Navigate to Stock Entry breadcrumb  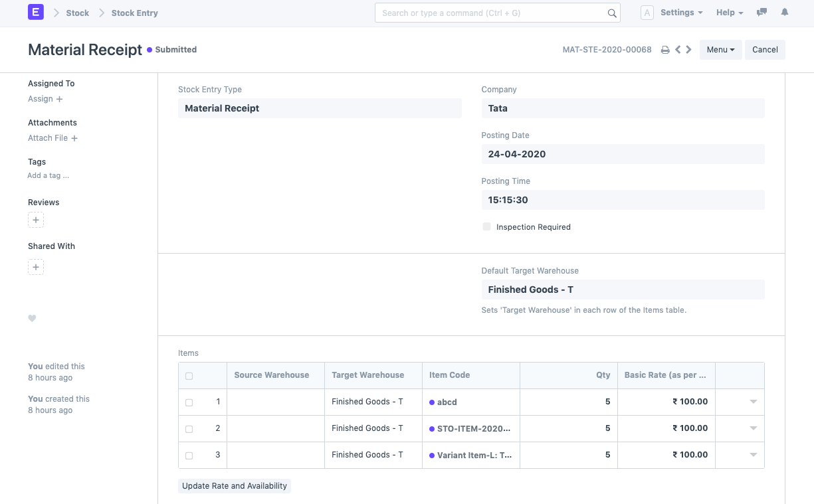click(134, 13)
